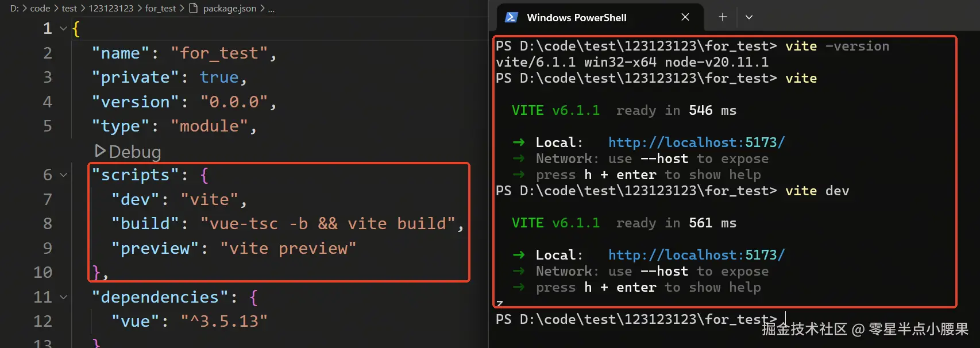This screenshot has width=980, height=348.
Task: Click the "dependencies" key on line 11
Action: (x=160, y=297)
